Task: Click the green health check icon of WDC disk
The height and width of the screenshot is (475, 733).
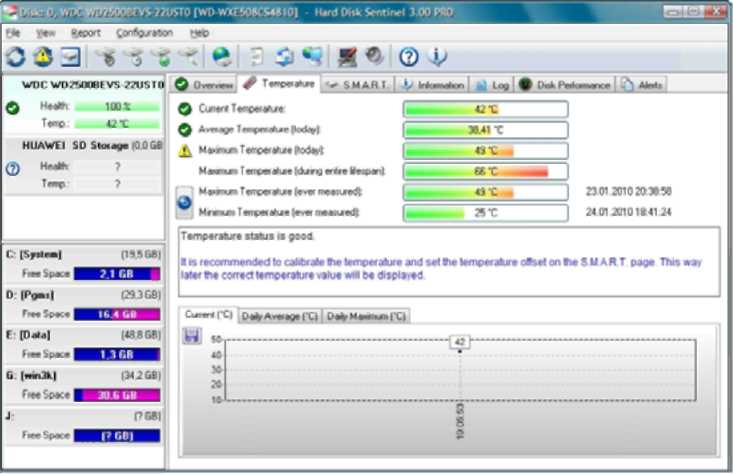Action: click(x=13, y=108)
